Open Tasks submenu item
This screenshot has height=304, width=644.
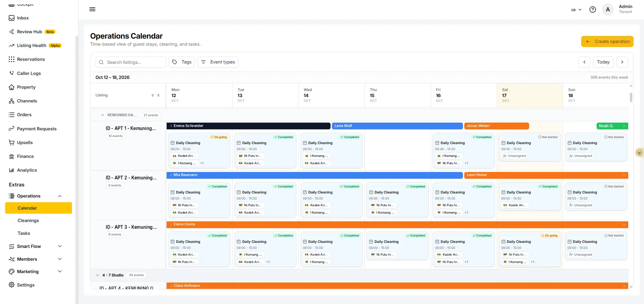click(x=24, y=233)
